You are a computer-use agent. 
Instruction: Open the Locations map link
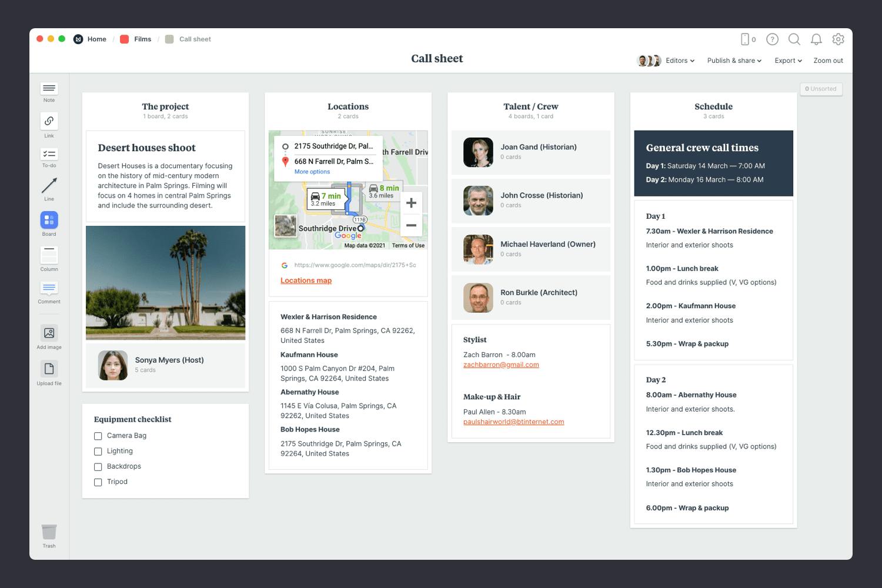306,280
